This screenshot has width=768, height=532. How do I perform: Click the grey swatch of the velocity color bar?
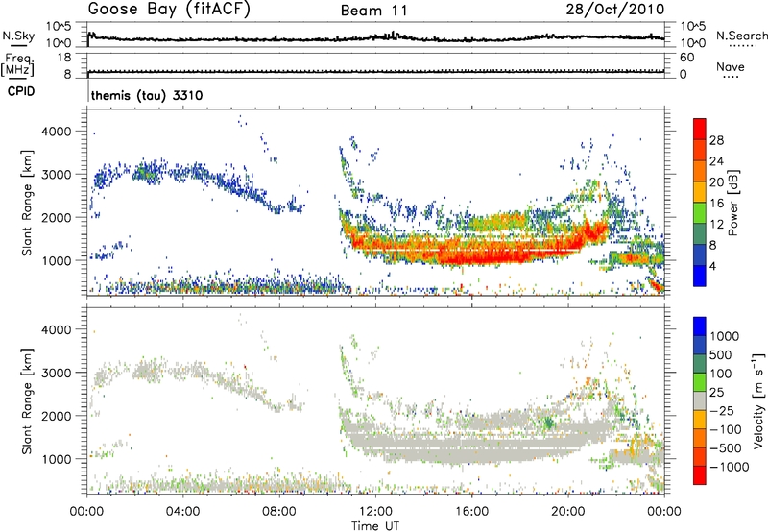700,401
